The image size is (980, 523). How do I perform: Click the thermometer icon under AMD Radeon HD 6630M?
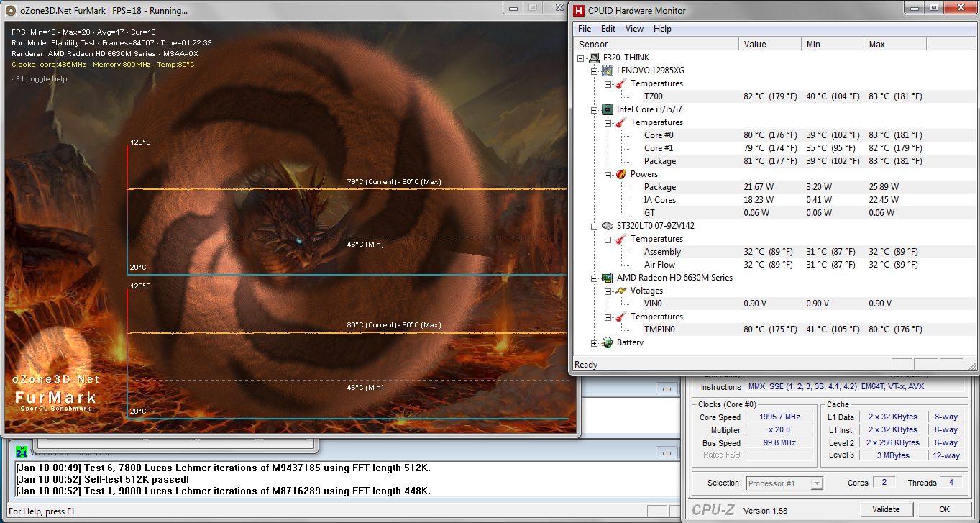[x=621, y=317]
